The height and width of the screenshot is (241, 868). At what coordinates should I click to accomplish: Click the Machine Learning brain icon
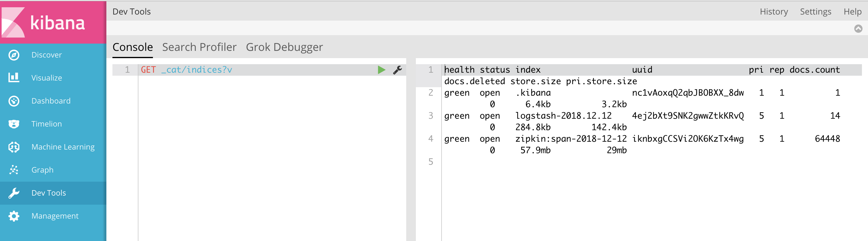pyautogui.click(x=14, y=147)
